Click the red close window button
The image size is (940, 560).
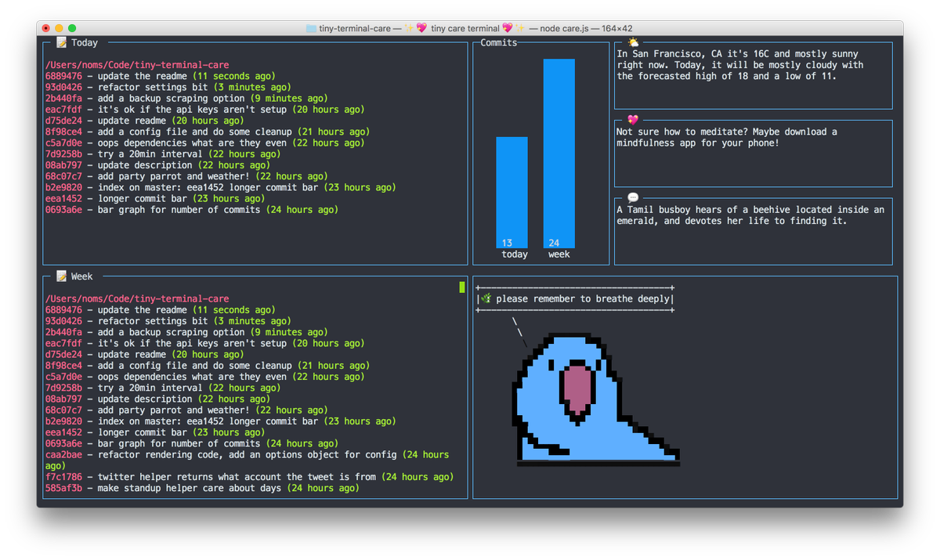point(46,28)
